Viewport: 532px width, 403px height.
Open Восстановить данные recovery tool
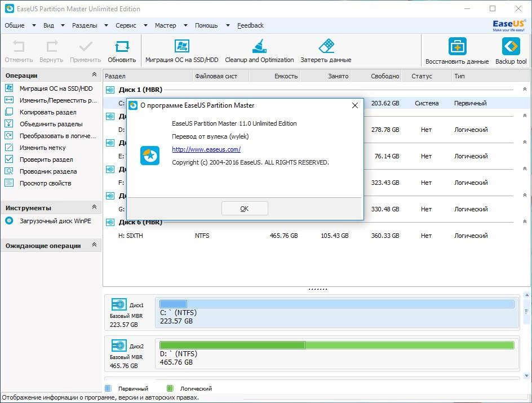[x=457, y=46]
